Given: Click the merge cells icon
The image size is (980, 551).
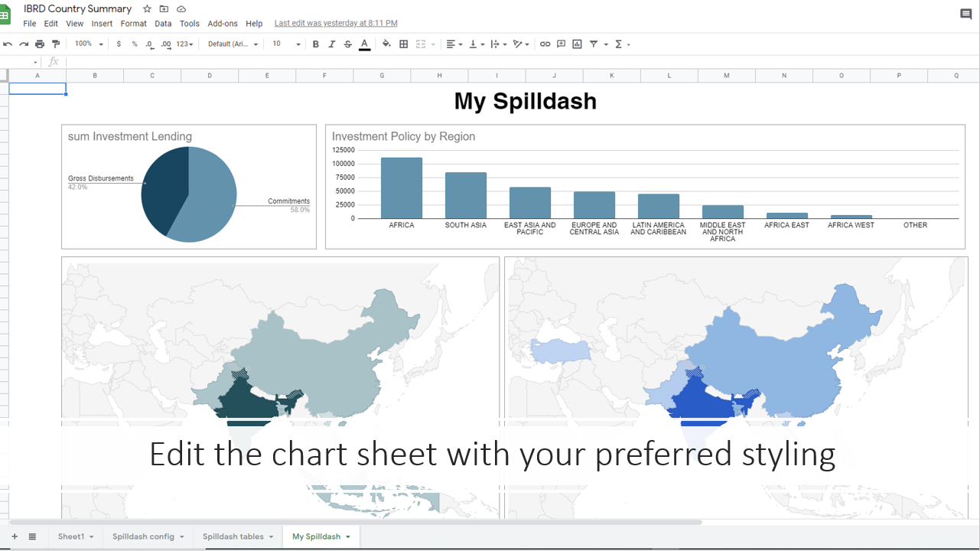Looking at the screenshot, I should pos(421,44).
